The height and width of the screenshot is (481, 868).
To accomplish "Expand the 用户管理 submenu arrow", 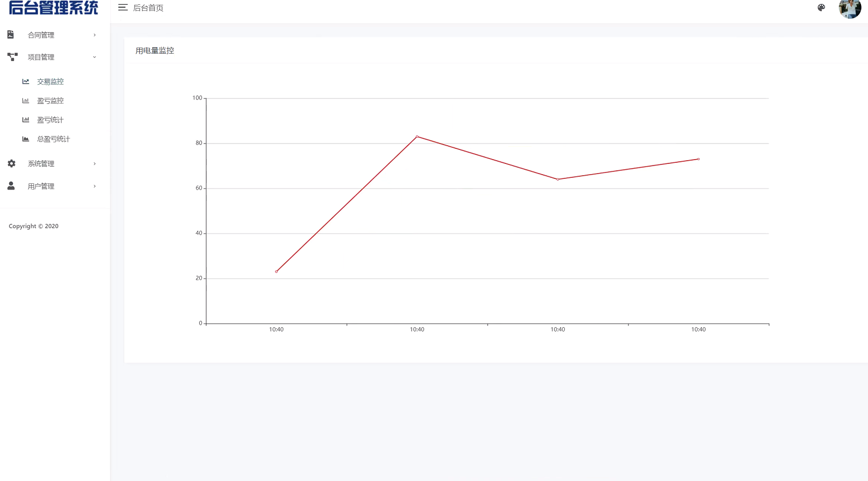I will pos(95,186).
